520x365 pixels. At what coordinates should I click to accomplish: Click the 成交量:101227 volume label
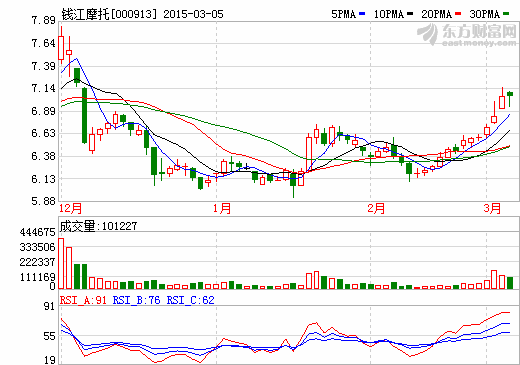(x=98, y=226)
